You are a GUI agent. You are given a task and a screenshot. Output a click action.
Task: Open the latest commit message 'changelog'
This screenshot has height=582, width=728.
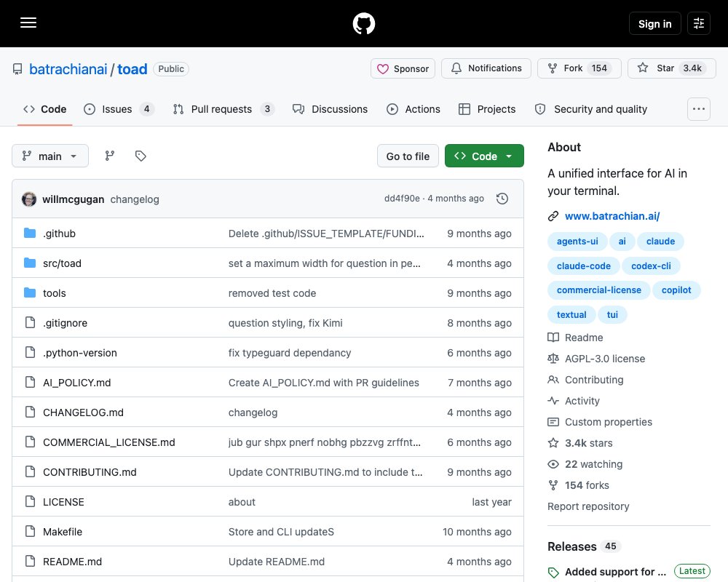135,199
